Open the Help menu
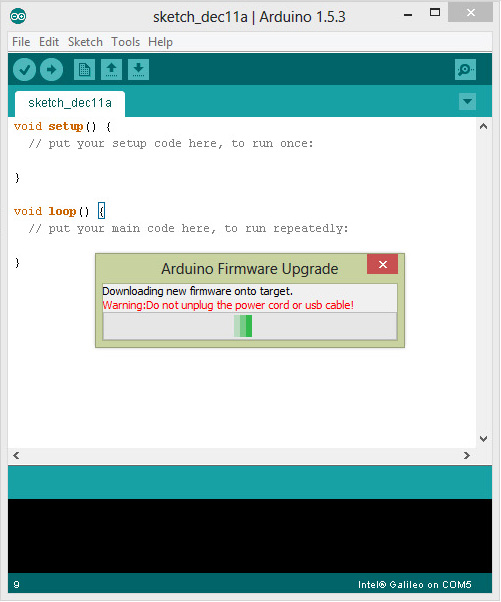The image size is (501, 602). (160, 42)
